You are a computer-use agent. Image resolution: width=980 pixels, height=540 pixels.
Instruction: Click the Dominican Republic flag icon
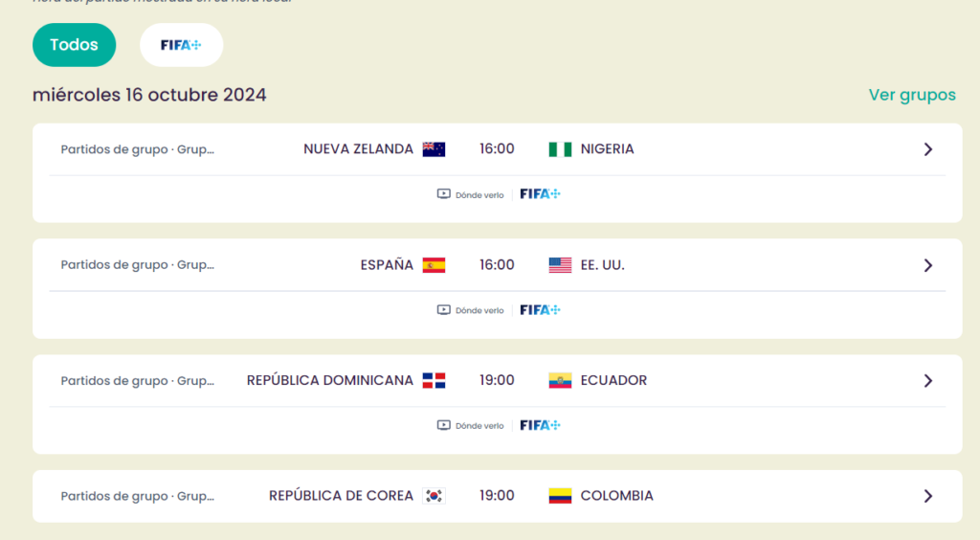(434, 381)
